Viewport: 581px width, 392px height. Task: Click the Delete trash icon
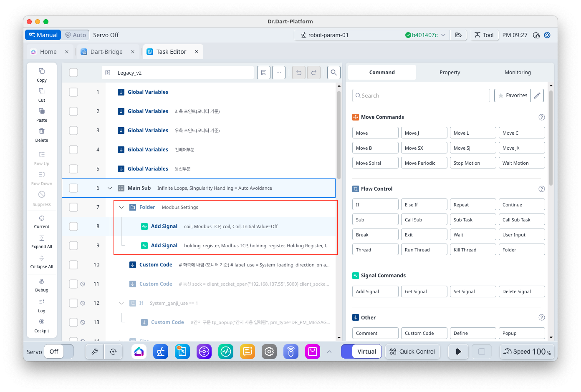point(42,131)
